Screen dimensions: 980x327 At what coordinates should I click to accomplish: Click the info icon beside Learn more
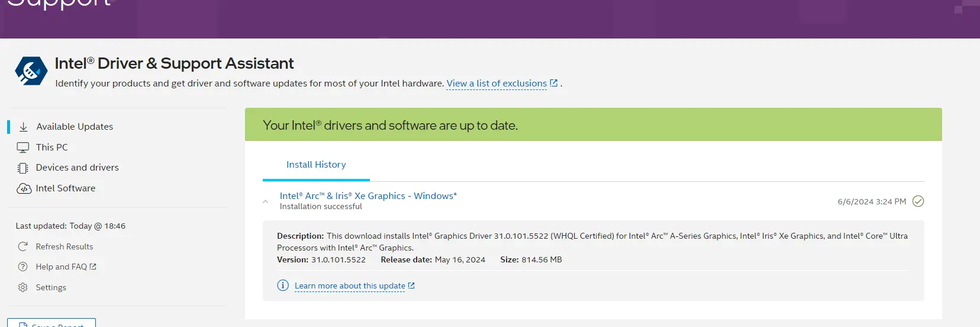pyautogui.click(x=283, y=286)
